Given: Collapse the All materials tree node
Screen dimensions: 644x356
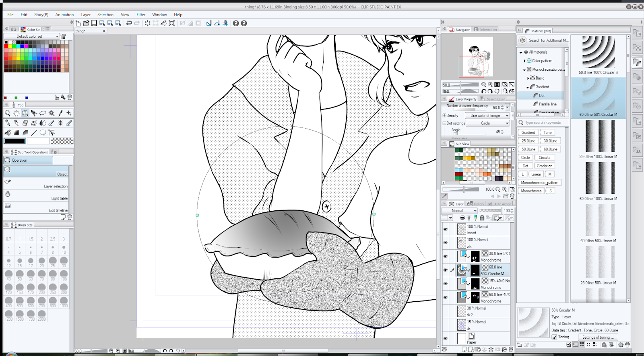Looking at the screenshot, I should tap(521, 52).
